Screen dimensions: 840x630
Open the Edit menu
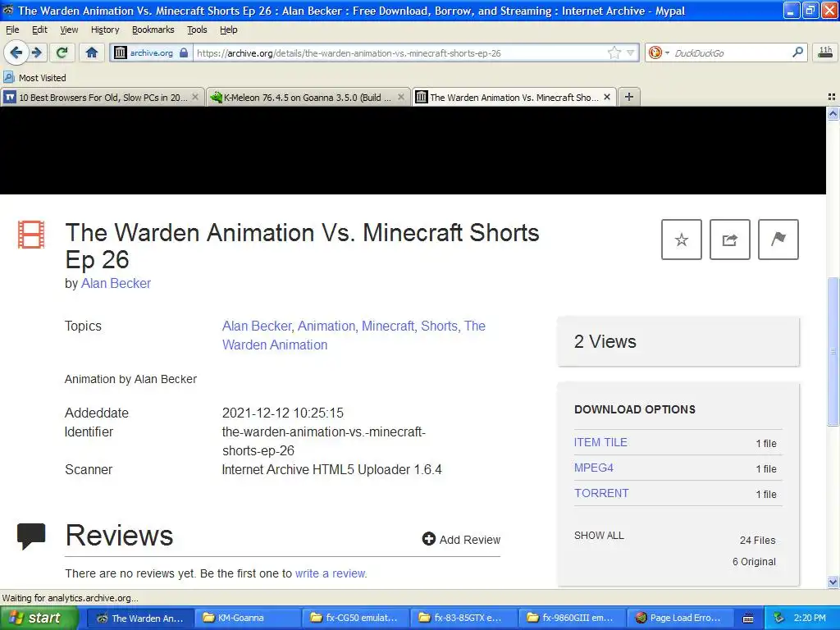tap(39, 30)
